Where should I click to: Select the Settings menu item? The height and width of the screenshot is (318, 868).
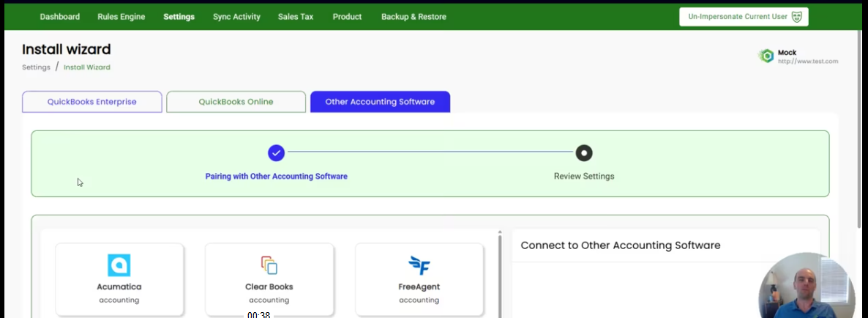click(x=179, y=17)
